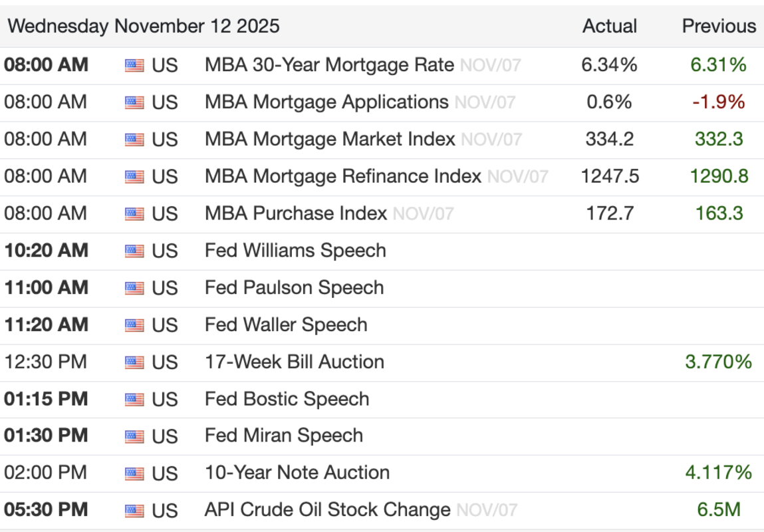The image size is (764, 532).
Task: Open MBA Mortgage Refinance Index details
Action: click(x=342, y=177)
